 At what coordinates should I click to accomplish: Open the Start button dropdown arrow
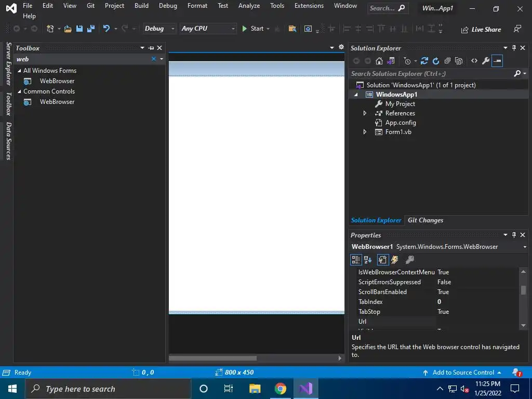[x=268, y=29]
